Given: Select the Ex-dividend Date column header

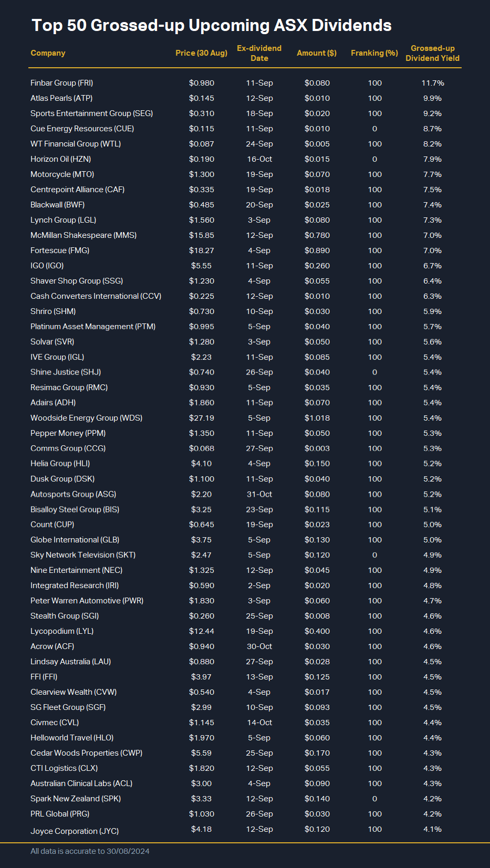Looking at the screenshot, I should click(259, 53).
